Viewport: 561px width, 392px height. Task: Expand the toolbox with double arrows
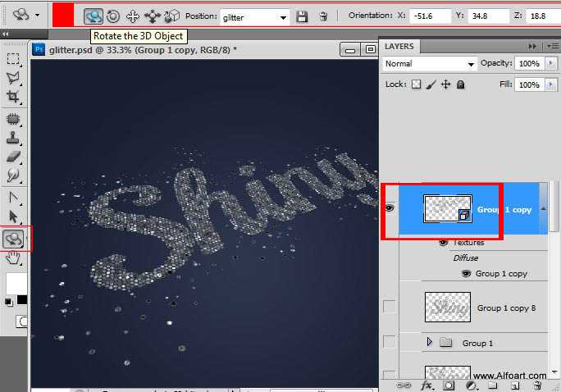5,34
